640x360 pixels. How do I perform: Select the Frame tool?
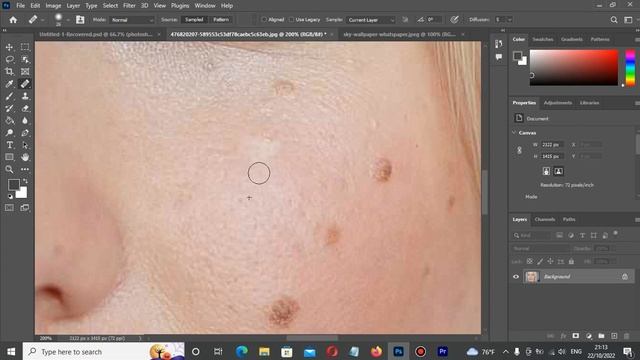pyautogui.click(x=25, y=72)
